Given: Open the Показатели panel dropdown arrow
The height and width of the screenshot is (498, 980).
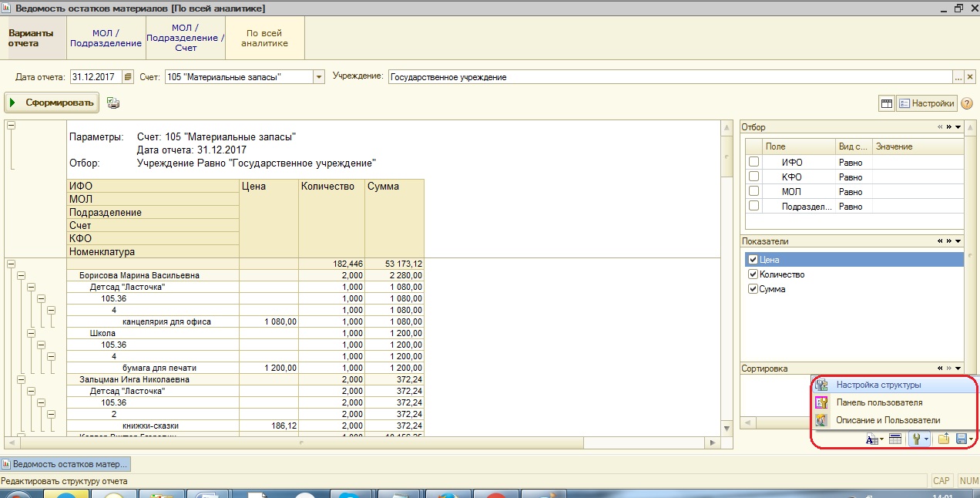Looking at the screenshot, I should coord(958,241).
